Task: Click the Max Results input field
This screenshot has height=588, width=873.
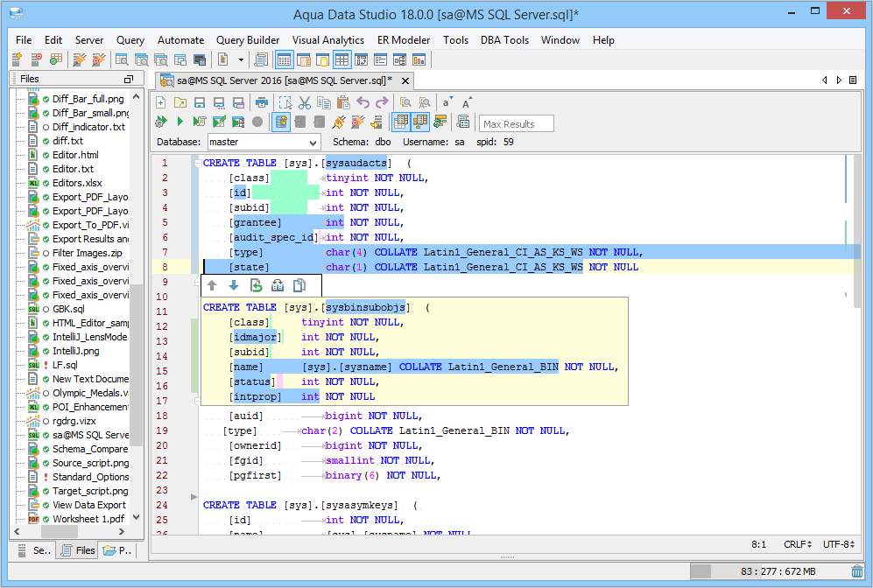Action: pos(517,124)
